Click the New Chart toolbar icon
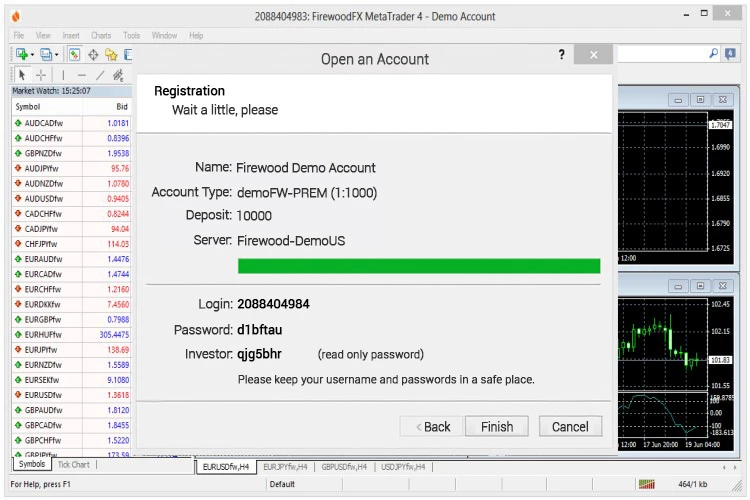 coord(22,55)
